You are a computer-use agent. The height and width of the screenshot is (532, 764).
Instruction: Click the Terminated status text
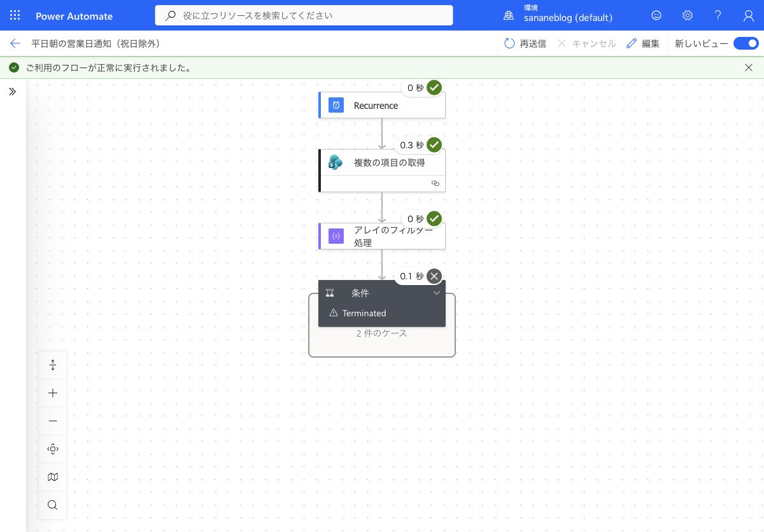click(x=364, y=313)
